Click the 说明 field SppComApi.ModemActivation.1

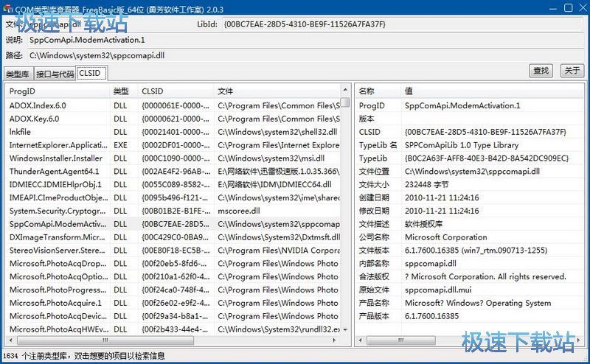pyautogui.click(x=305, y=40)
